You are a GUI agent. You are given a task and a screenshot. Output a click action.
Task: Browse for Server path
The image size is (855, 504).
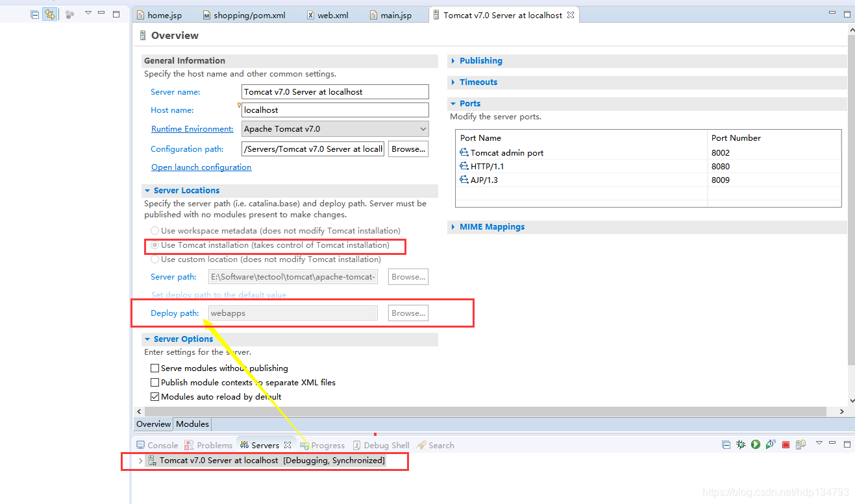pos(408,277)
